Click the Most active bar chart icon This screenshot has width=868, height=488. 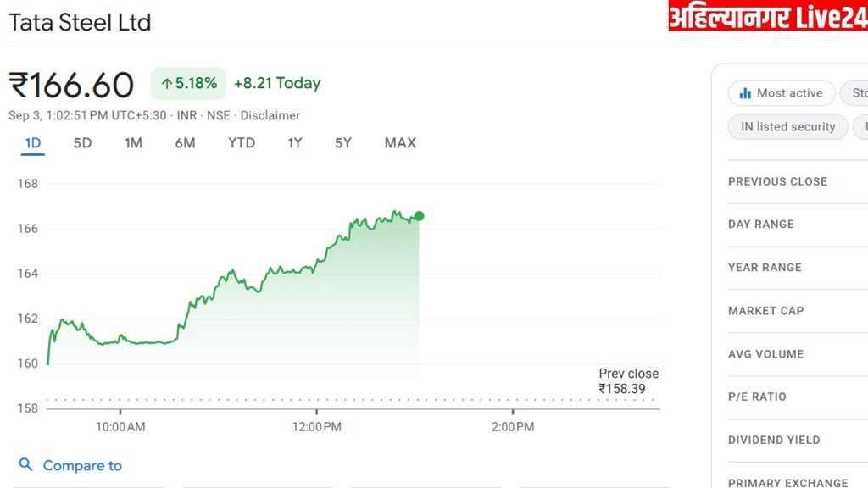pos(746,93)
